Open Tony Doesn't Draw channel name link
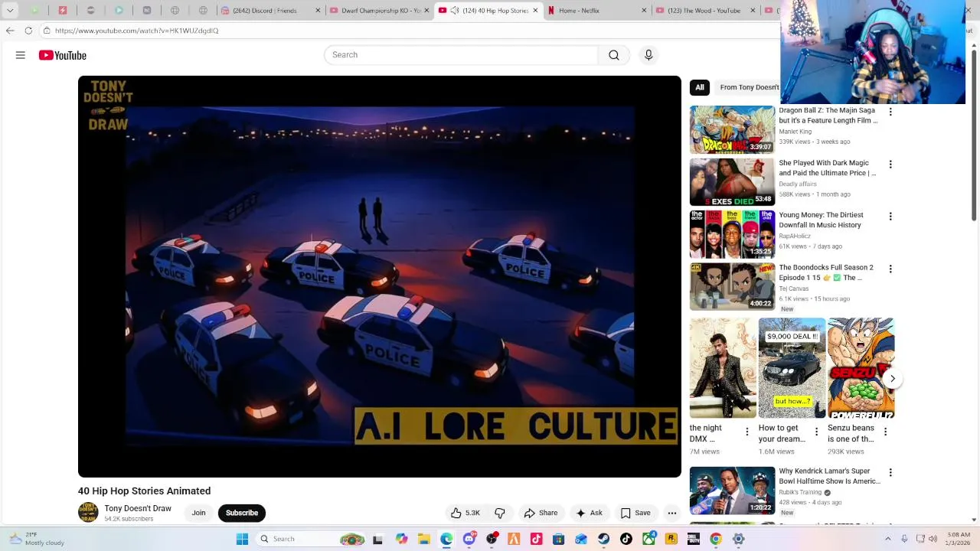Image resolution: width=980 pixels, height=551 pixels. 138,508
